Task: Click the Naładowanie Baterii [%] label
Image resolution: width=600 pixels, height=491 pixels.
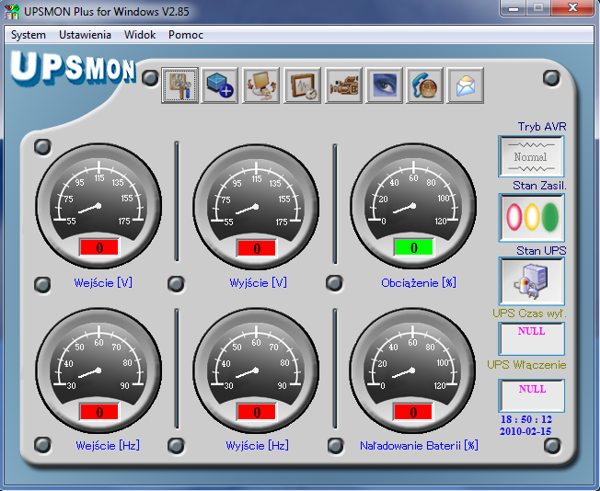Action: coord(419,445)
